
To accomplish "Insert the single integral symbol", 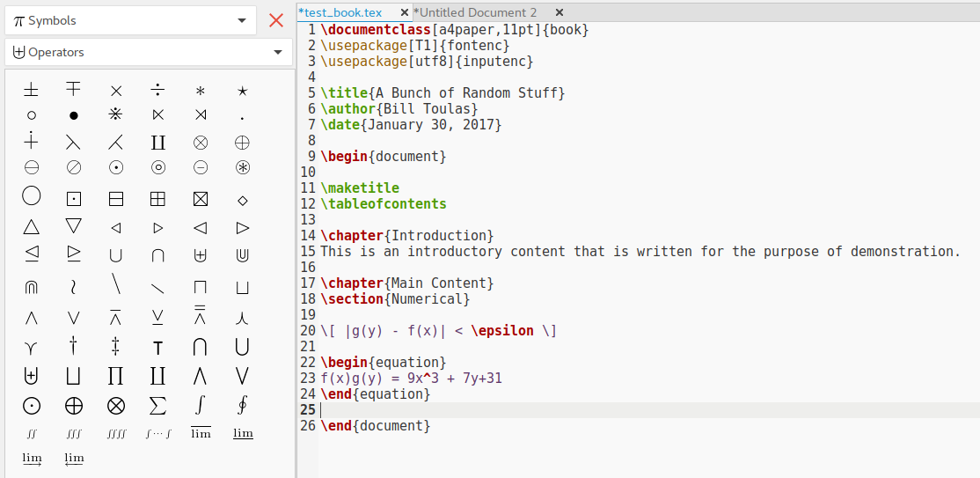I will pos(201,405).
